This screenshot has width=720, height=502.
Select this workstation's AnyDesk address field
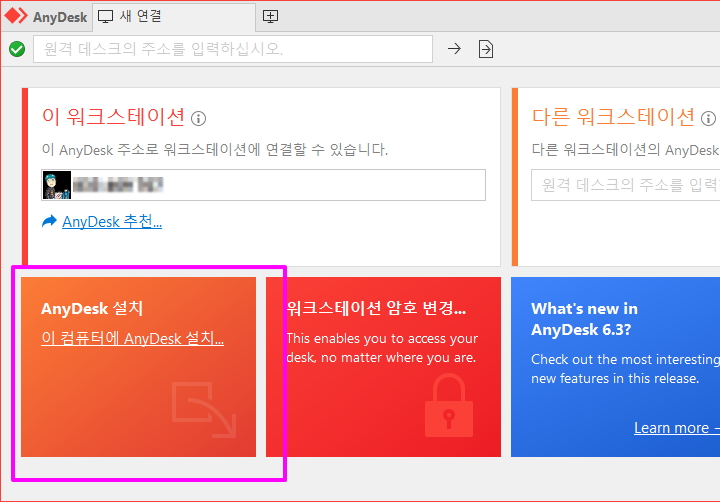pos(263,185)
